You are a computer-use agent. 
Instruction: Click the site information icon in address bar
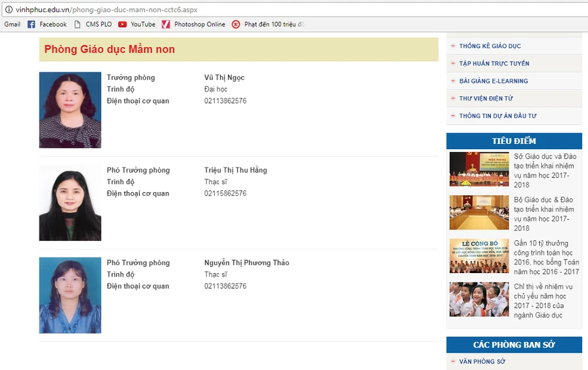coord(9,9)
